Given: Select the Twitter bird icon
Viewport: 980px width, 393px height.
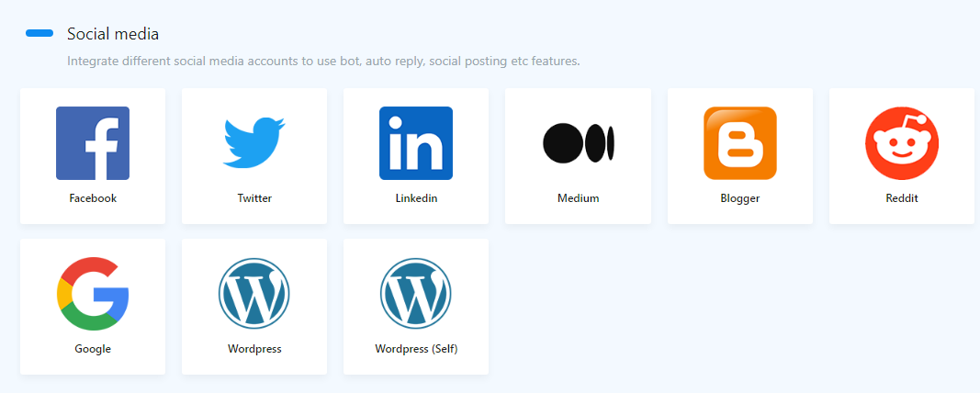Looking at the screenshot, I should point(254,142).
